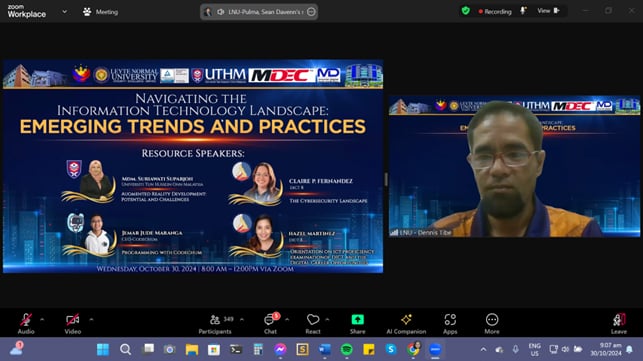Click the spotlight icon beside Recording
Viewport: 643px width, 361px height.
(523, 11)
